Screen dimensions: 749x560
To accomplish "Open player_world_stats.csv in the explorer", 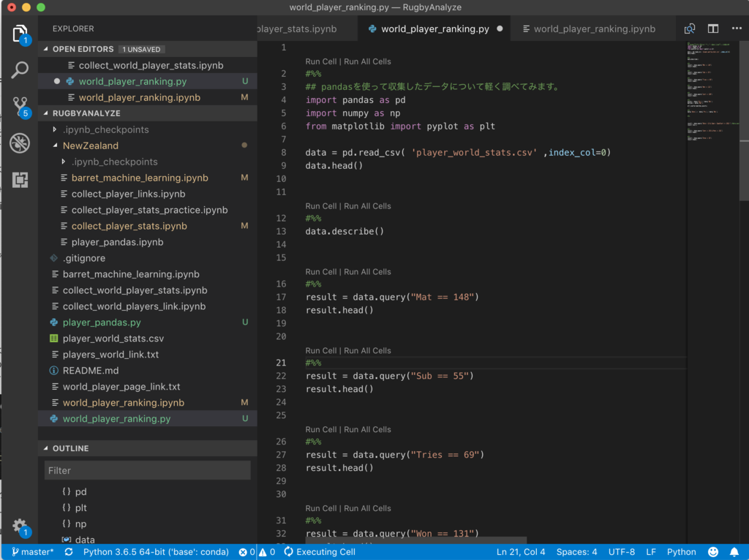I will [113, 338].
